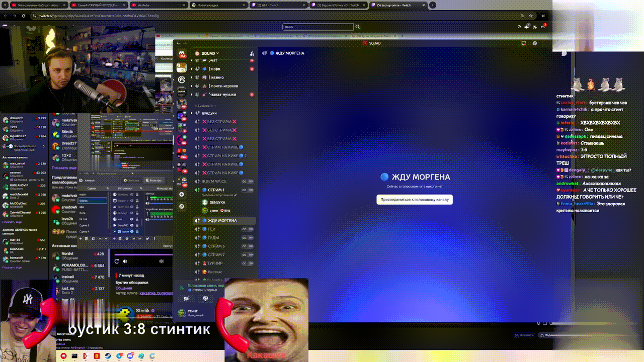
Task: Switch to the YouTube browser tab
Action: click(158, 5)
